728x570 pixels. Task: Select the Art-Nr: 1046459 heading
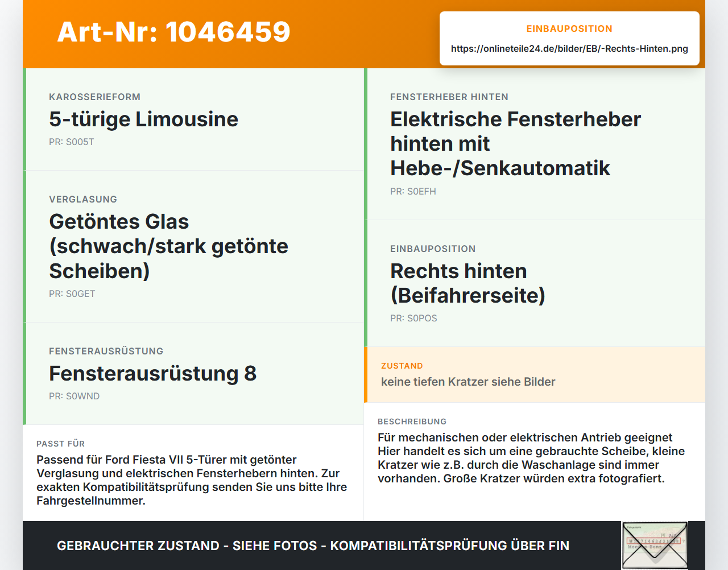(174, 32)
